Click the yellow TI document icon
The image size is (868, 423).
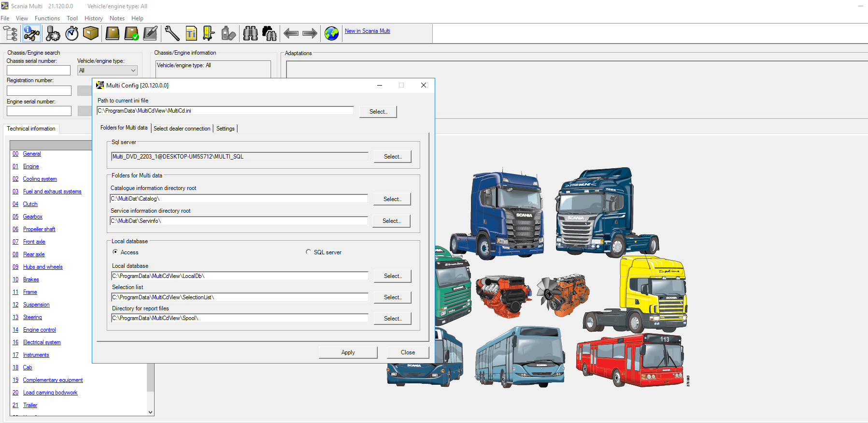tap(191, 33)
